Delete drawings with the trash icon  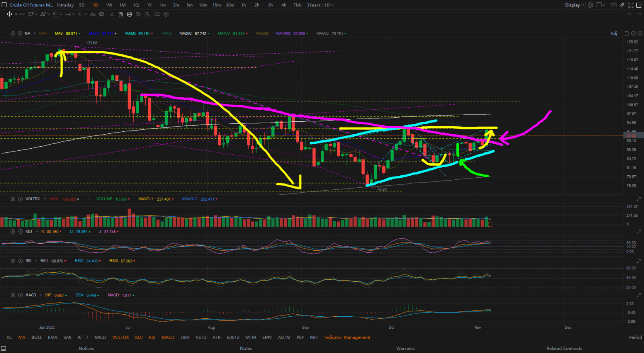tap(147, 14)
